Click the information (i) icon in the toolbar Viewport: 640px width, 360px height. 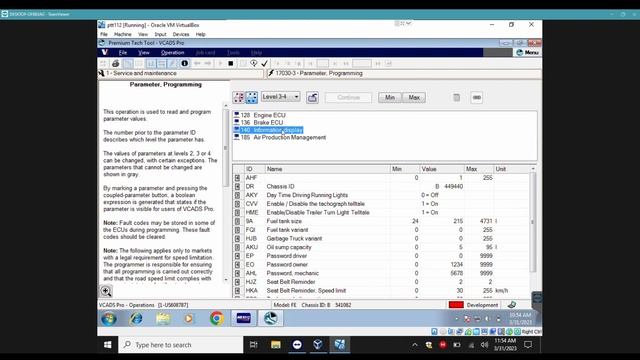tap(184, 64)
